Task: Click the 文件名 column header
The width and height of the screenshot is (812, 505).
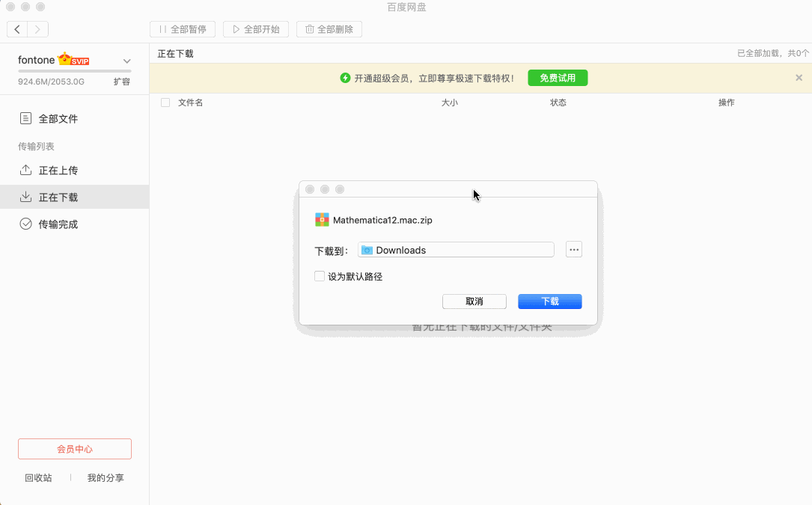Action: (191, 102)
